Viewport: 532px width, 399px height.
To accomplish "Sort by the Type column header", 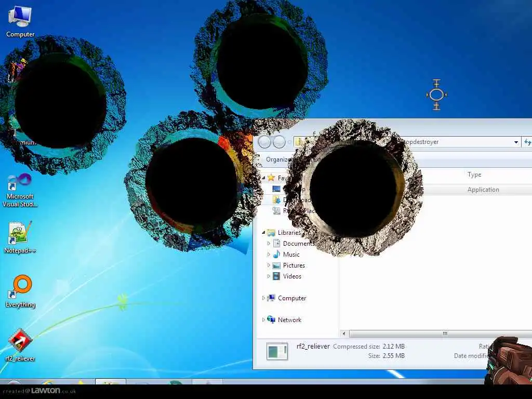I will click(x=474, y=175).
